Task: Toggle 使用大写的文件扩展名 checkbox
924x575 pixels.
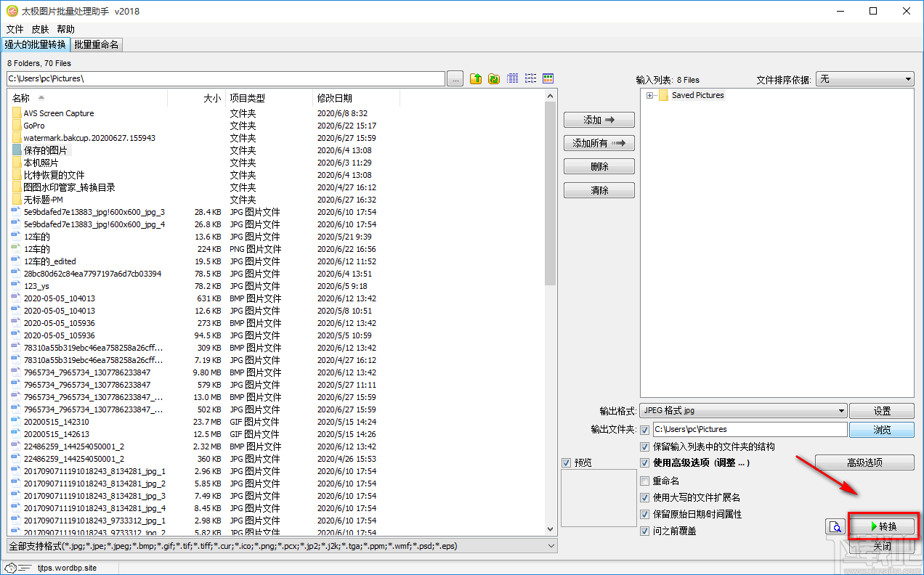Action: pos(644,497)
